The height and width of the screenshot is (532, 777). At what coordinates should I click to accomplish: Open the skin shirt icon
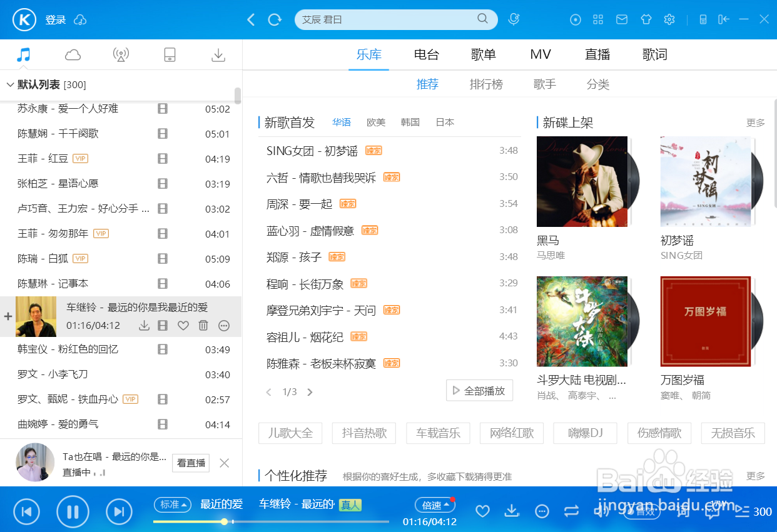(646, 19)
